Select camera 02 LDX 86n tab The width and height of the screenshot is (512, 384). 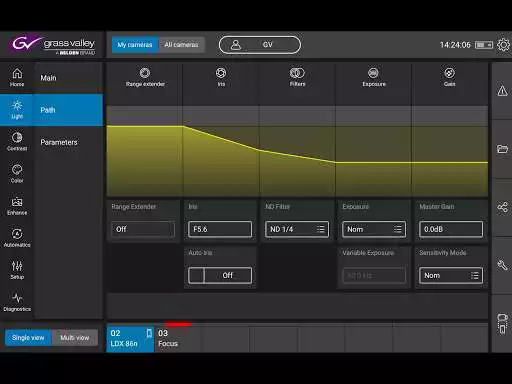coord(130,338)
